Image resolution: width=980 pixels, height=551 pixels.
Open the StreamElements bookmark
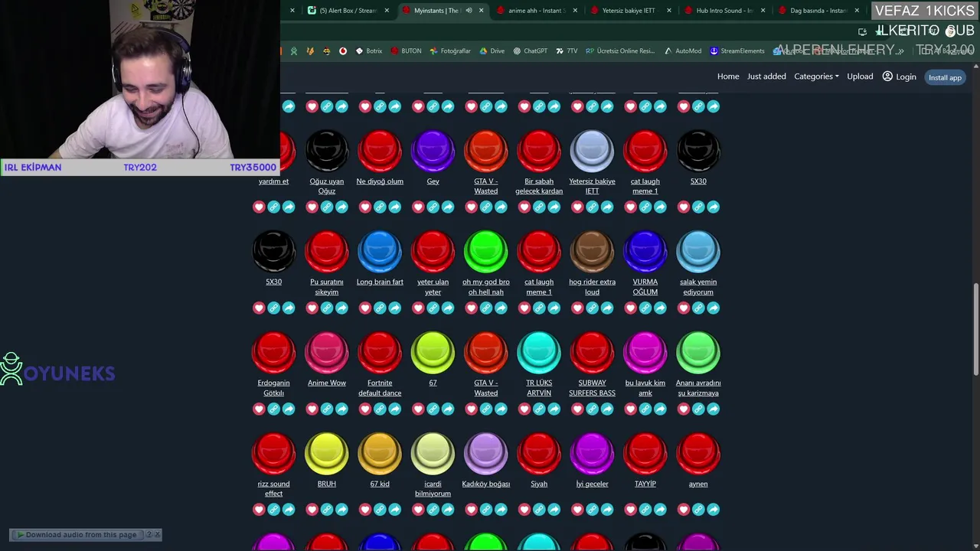737,51
